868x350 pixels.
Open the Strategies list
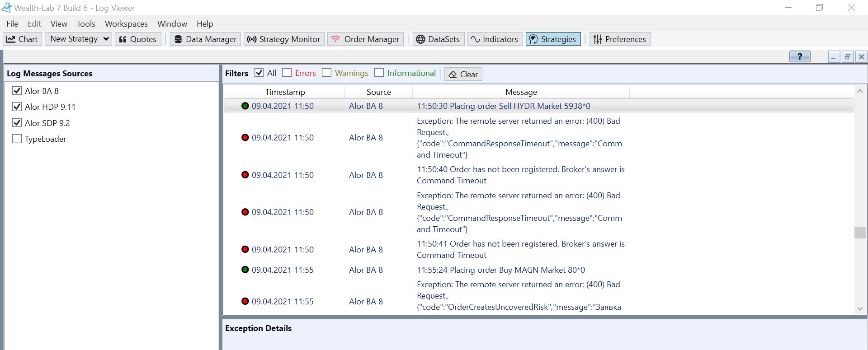point(552,39)
